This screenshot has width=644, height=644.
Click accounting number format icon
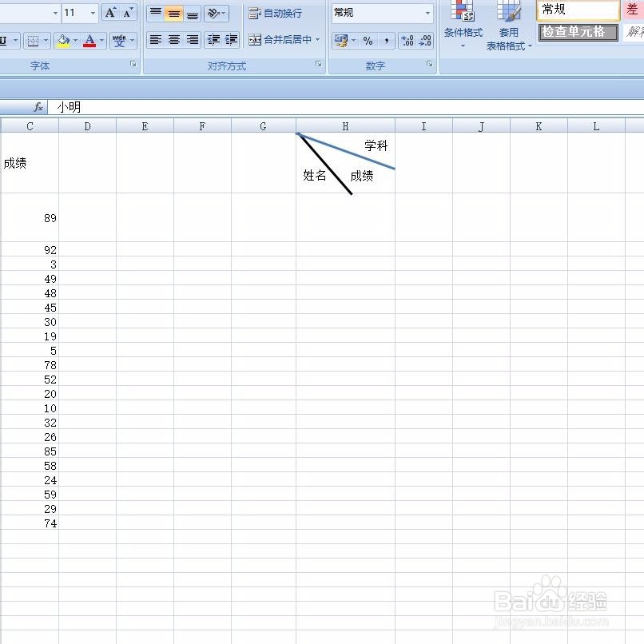341,40
